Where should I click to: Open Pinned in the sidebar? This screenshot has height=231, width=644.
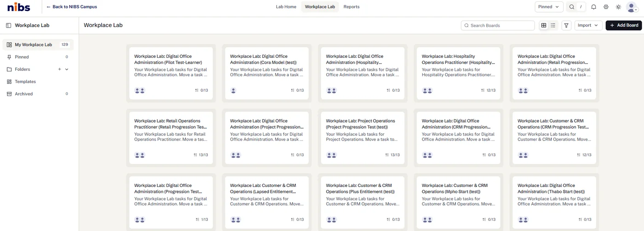(x=38, y=57)
